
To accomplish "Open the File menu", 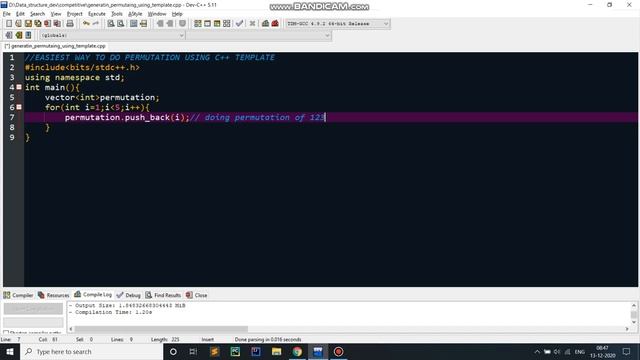I will coord(7,14).
